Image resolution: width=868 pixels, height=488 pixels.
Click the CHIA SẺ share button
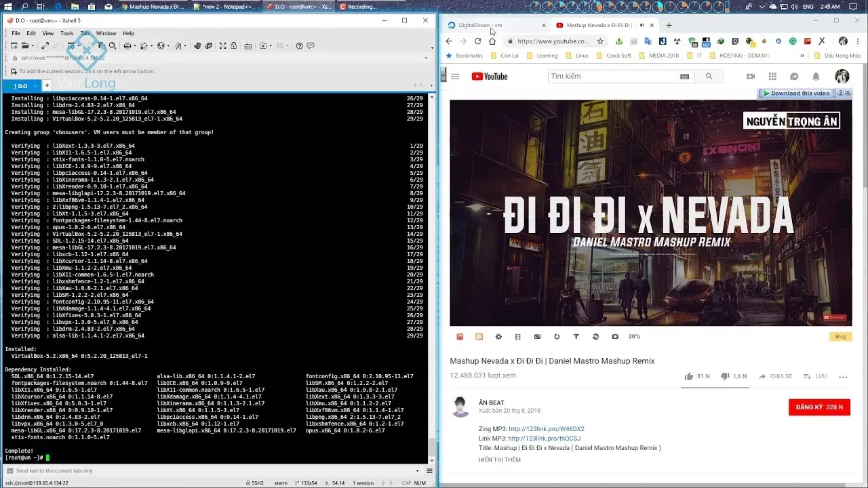775,376
